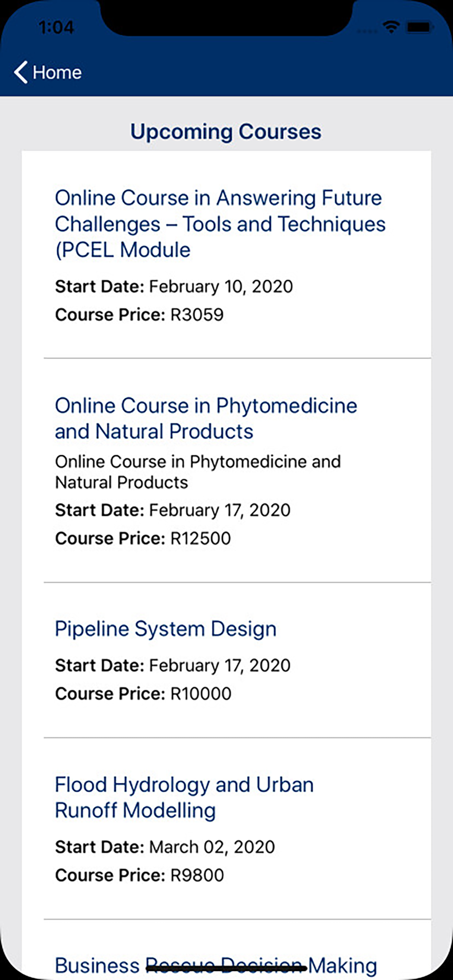Open Business Rescue Decision Making course

(216, 965)
